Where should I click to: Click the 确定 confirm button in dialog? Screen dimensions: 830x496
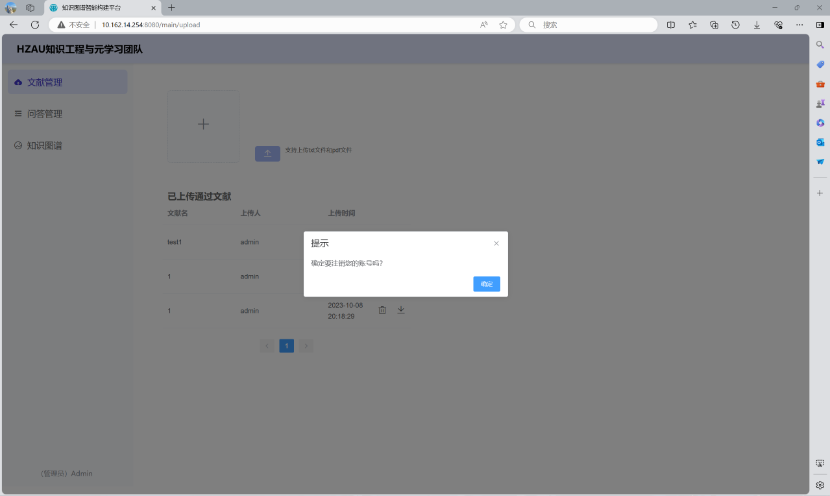coord(486,284)
